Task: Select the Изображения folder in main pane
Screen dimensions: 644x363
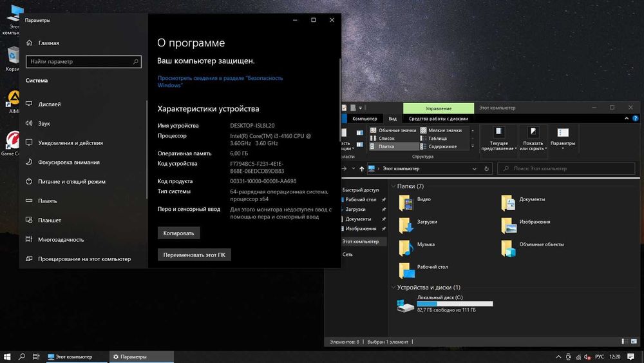Action: tap(526, 226)
